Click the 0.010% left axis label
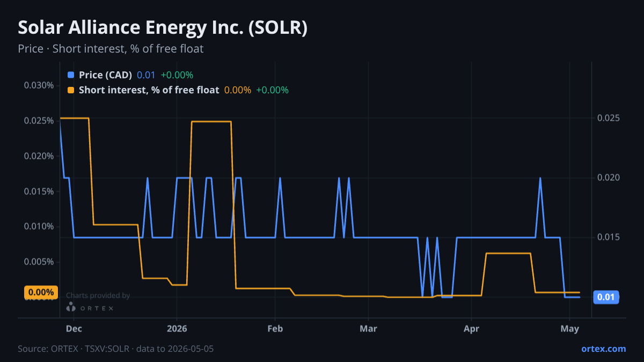644x362 pixels. (39, 226)
